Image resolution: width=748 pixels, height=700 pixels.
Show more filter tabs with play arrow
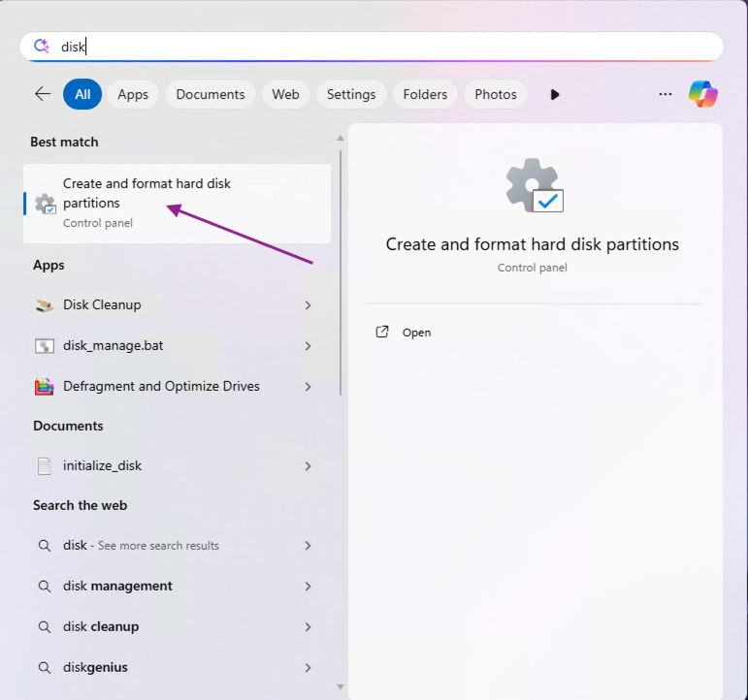point(554,94)
